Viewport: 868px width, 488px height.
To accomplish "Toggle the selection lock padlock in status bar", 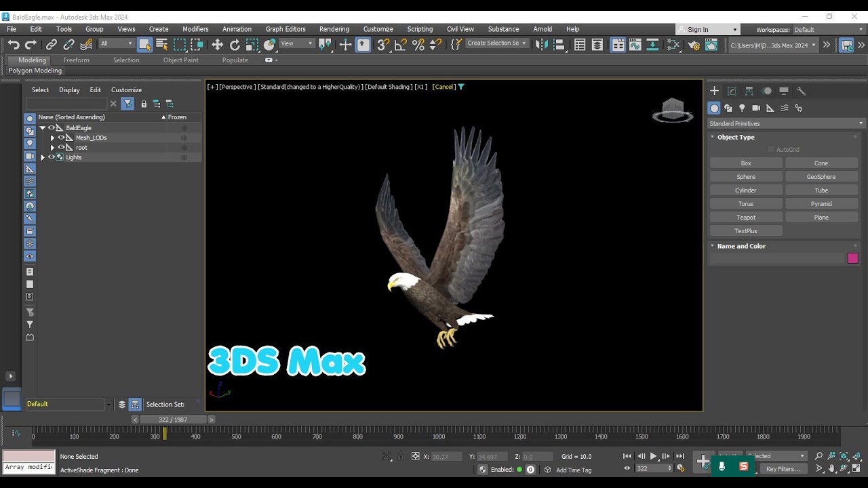I will point(401,457).
